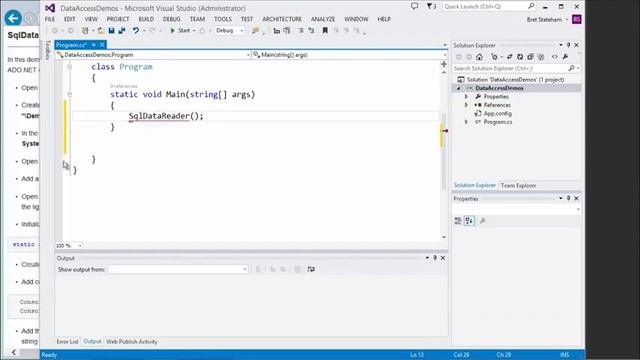Open the TEST menu
Image resolution: width=640 pixels, height=360 pixels.
[x=247, y=19]
